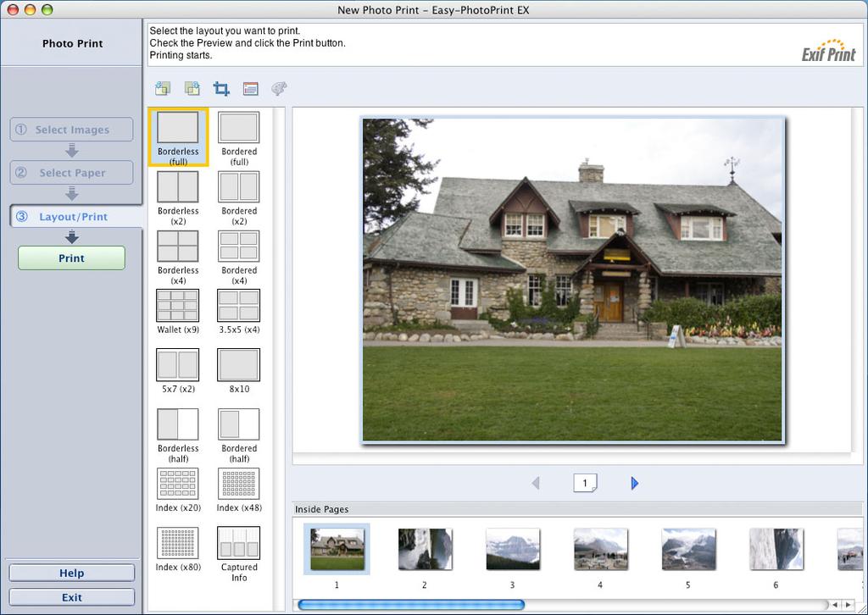
Task: Select glacier thumbnail numbered 5
Action: click(x=688, y=549)
